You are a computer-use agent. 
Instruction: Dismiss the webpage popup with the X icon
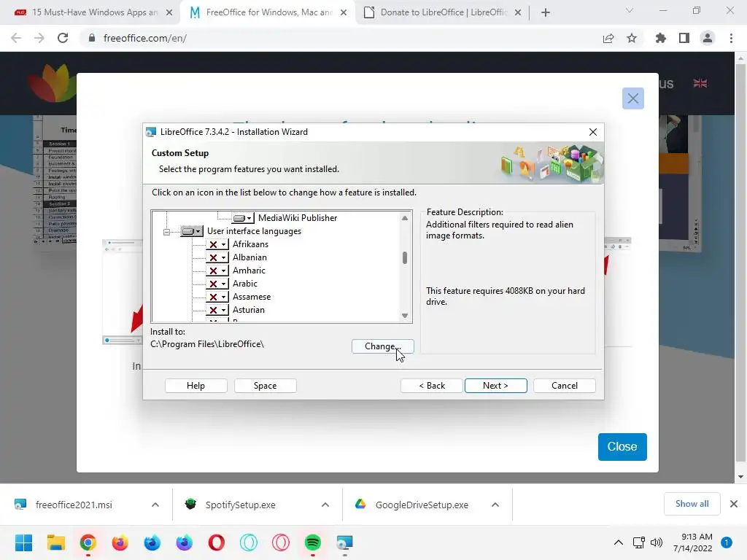632,98
